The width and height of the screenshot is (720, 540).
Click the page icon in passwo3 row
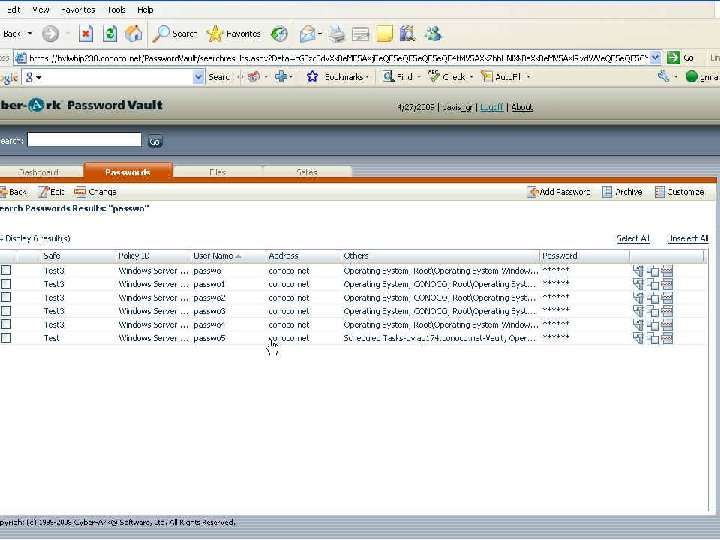(x=638, y=311)
